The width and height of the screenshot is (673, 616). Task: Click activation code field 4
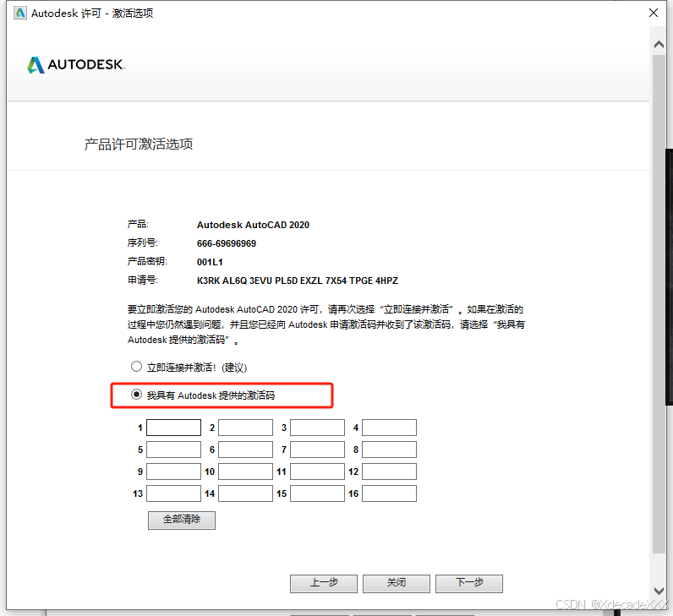[x=389, y=428]
